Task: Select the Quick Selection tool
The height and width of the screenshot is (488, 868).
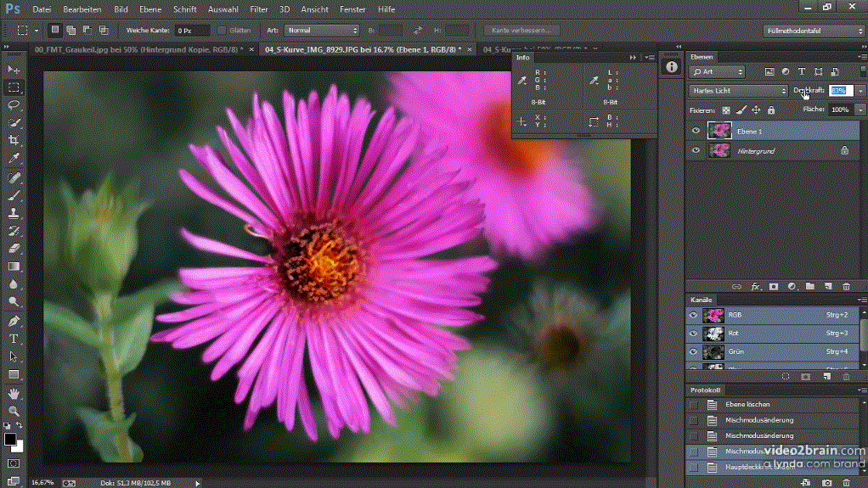Action: coord(14,123)
